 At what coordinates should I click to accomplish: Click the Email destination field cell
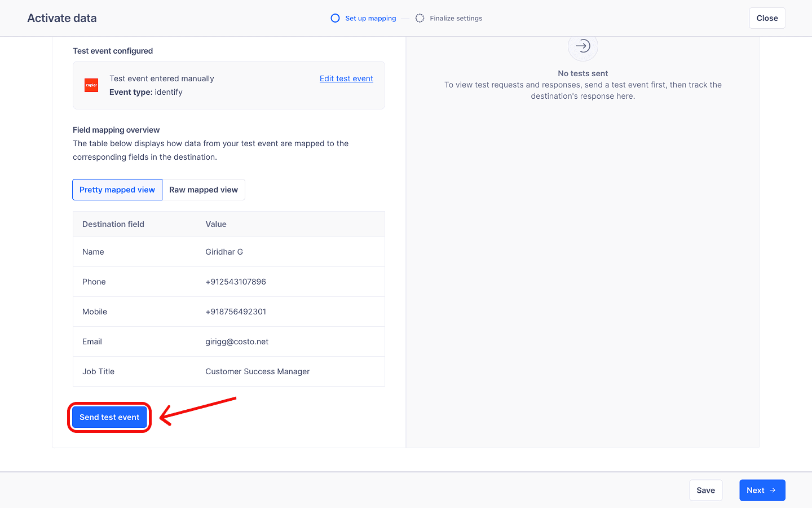coord(92,341)
